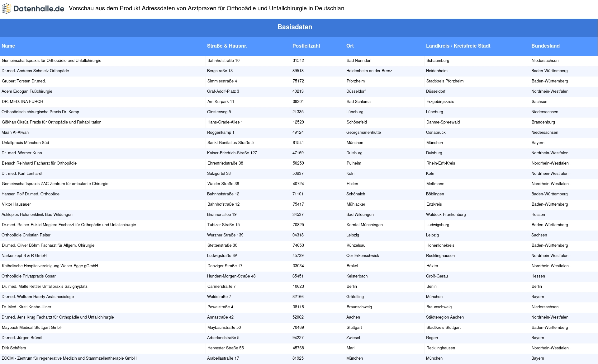Click the Basisdaten section header
Screen dimensions: 598x364
click(295, 27)
